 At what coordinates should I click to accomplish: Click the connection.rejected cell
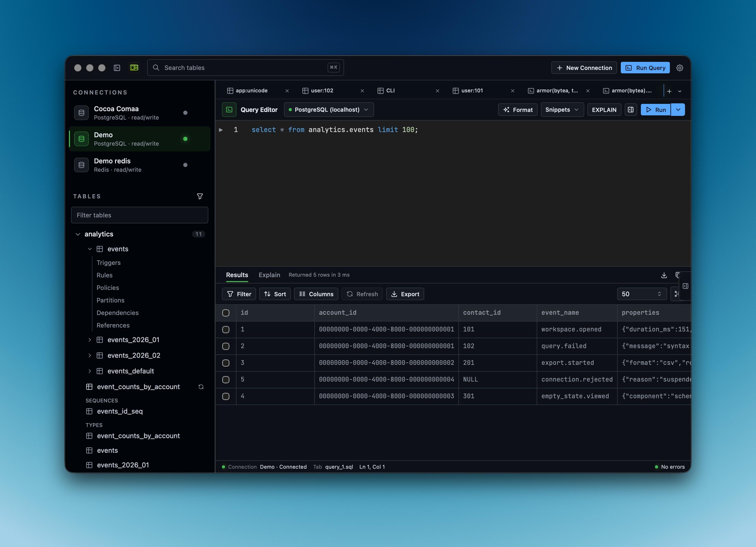(577, 379)
